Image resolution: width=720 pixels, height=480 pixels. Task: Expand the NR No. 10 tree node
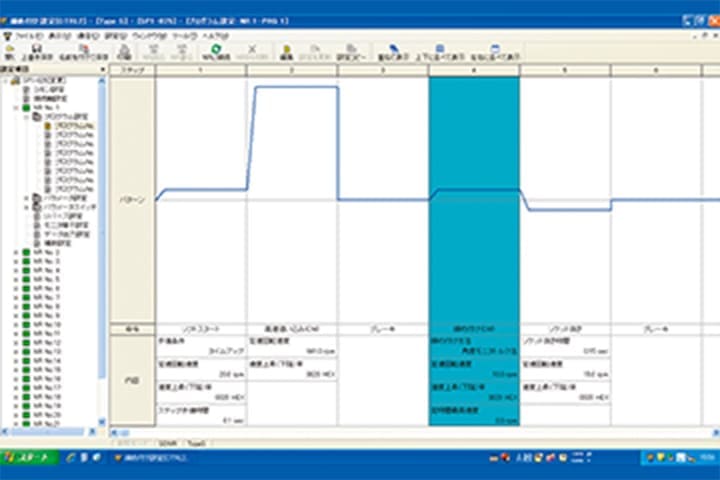(15, 325)
